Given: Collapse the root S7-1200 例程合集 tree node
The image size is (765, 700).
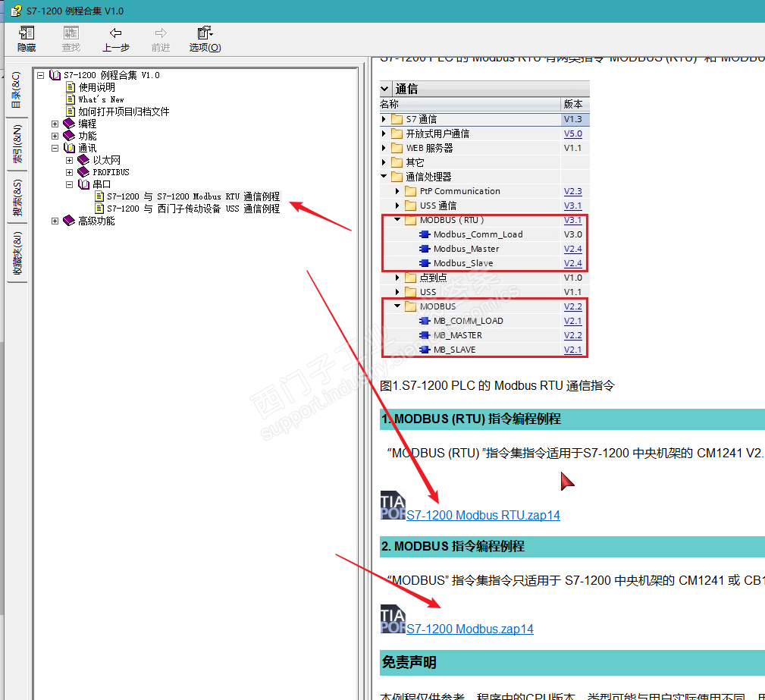Looking at the screenshot, I should pos(41,75).
